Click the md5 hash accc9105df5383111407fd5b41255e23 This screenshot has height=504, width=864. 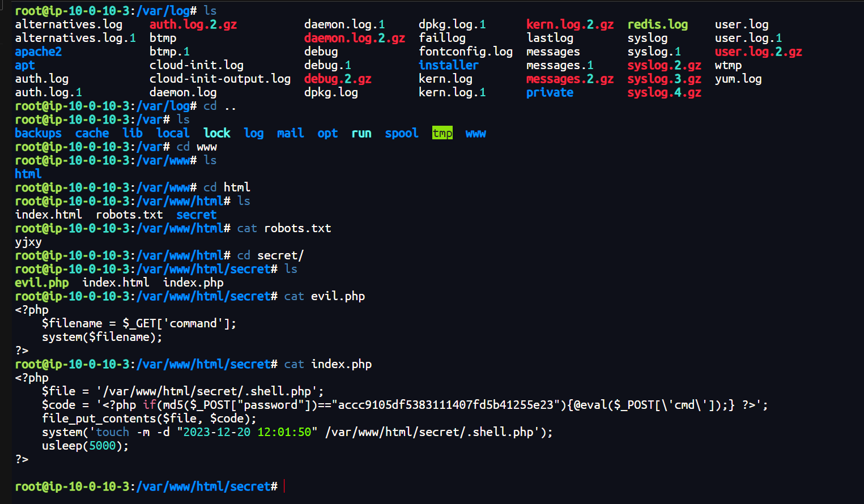tap(446, 405)
